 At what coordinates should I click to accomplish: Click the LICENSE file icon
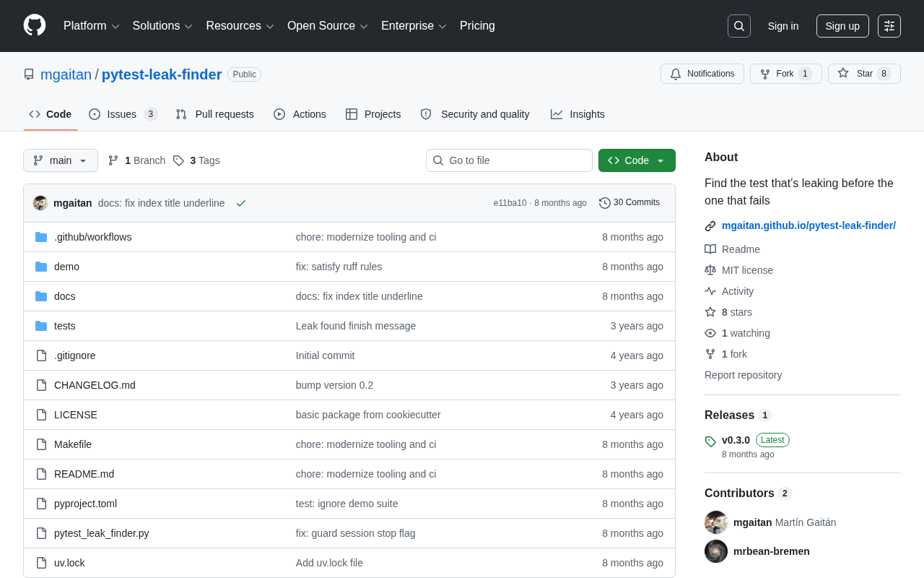pyautogui.click(x=41, y=415)
